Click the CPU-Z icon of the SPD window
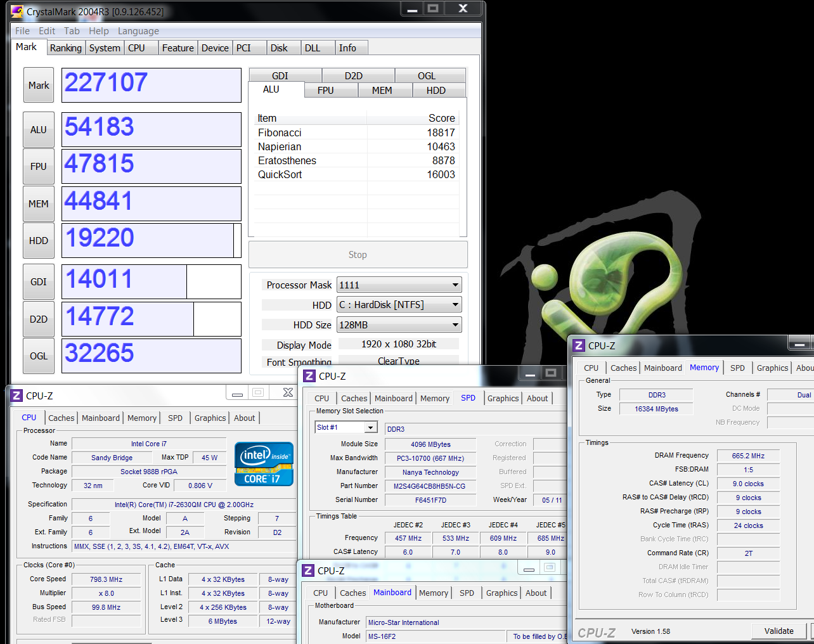Screen dimensions: 814x644 [309, 376]
